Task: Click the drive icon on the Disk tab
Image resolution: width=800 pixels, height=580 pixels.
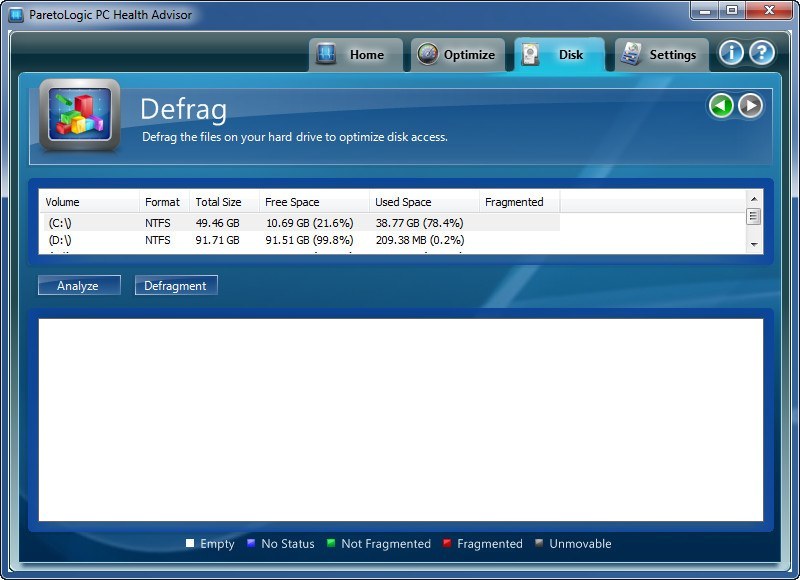Action: click(532, 55)
